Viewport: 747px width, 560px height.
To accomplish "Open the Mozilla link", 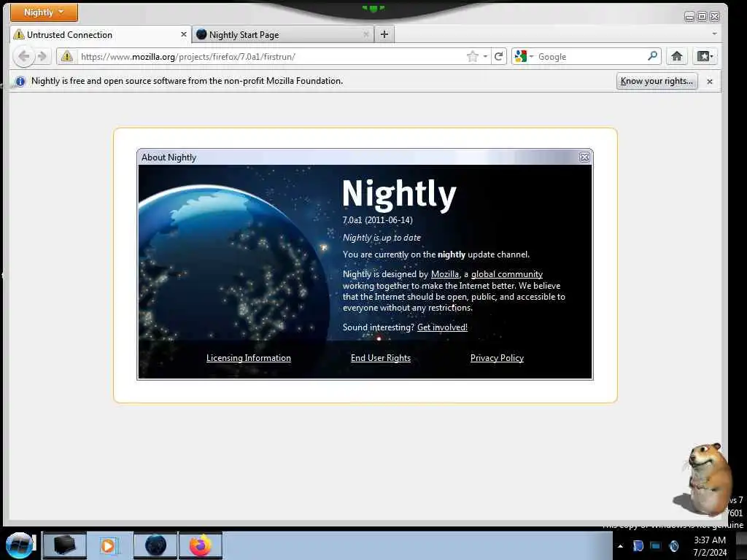I will click(x=444, y=274).
